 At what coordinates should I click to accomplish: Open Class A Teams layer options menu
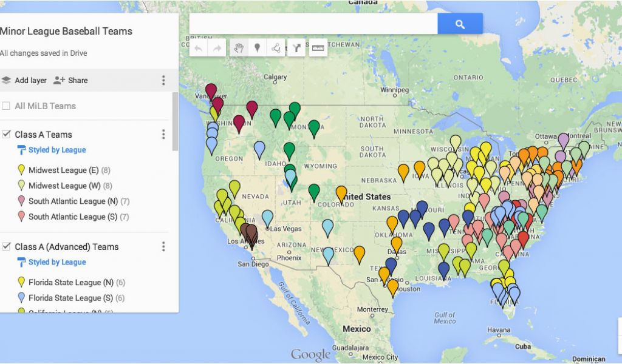point(163,134)
